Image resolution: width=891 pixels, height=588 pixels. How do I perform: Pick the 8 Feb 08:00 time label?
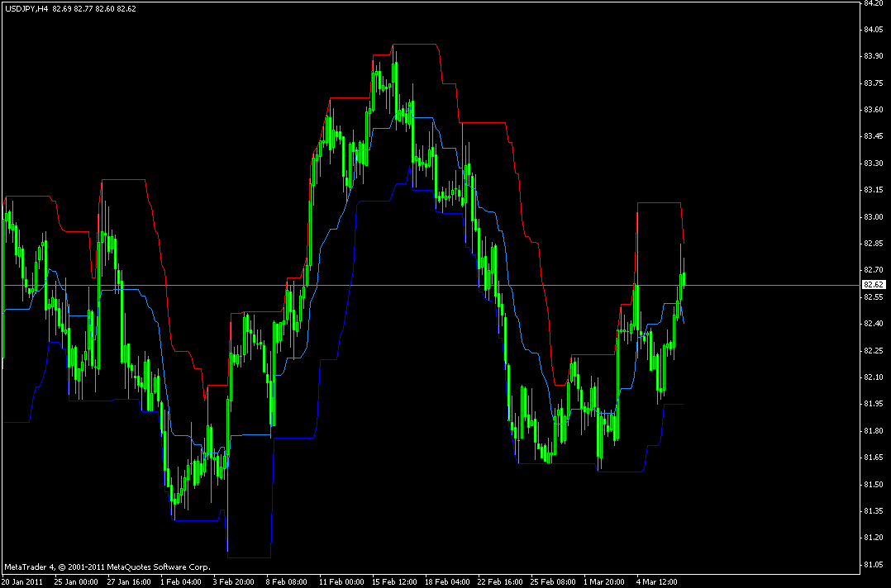click(287, 582)
